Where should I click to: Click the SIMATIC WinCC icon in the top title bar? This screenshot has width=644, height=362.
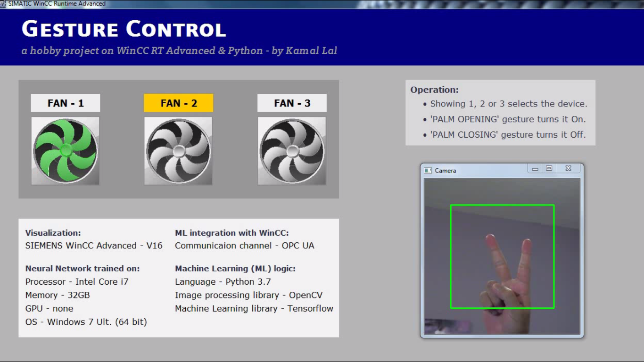[x=4, y=3]
